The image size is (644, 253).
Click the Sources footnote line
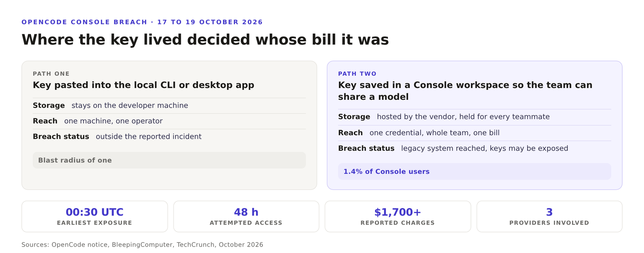pyautogui.click(x=142, y=245)
